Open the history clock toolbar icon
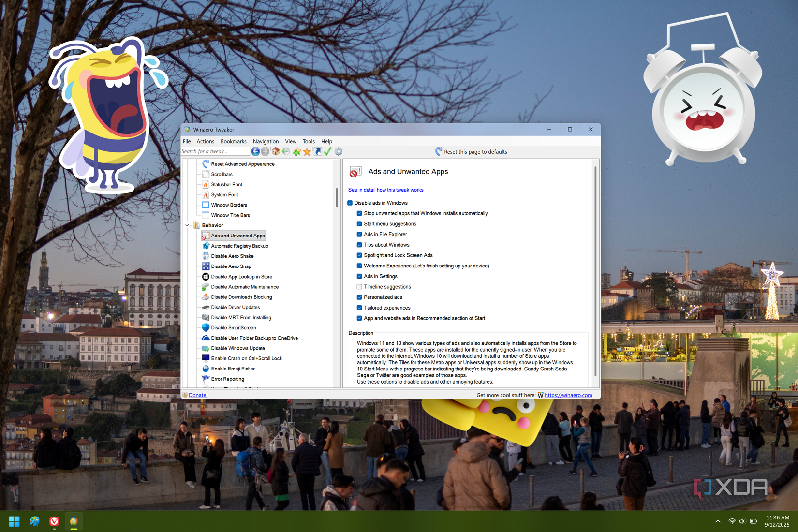This screenshot has width=798, height=532. (286, 151)
